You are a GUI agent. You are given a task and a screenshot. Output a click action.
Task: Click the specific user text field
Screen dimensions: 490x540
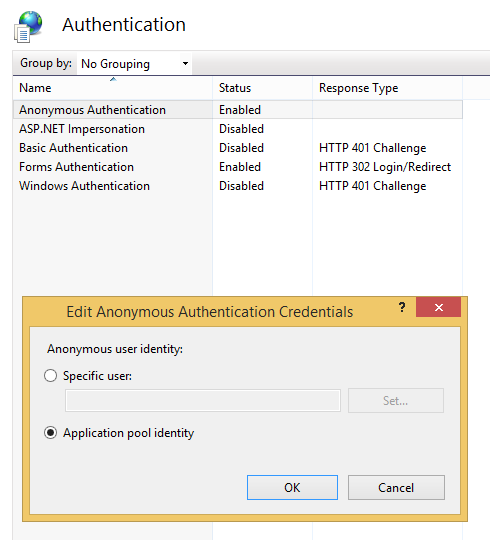pos(203,401)
